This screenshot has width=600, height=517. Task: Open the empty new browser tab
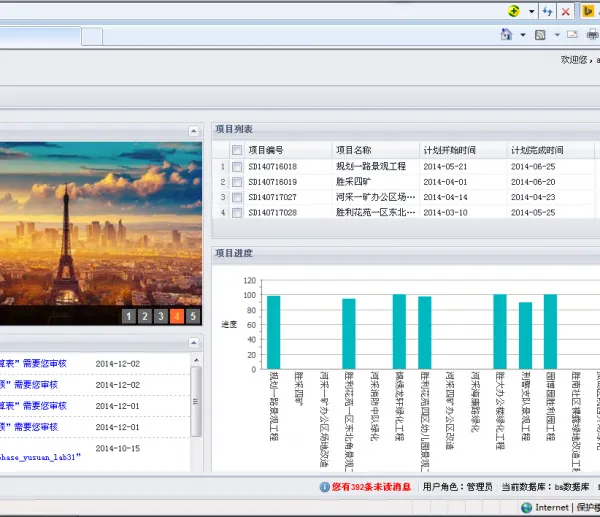point(92,37)
